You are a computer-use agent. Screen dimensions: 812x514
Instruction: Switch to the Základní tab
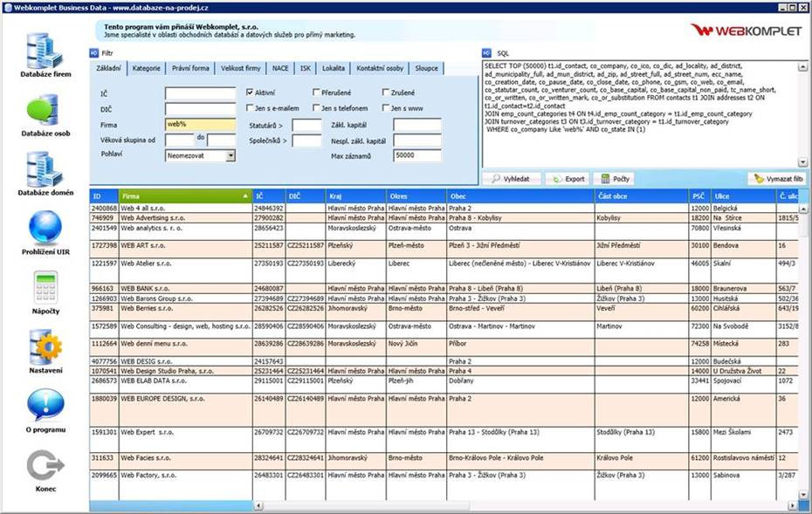109,68
